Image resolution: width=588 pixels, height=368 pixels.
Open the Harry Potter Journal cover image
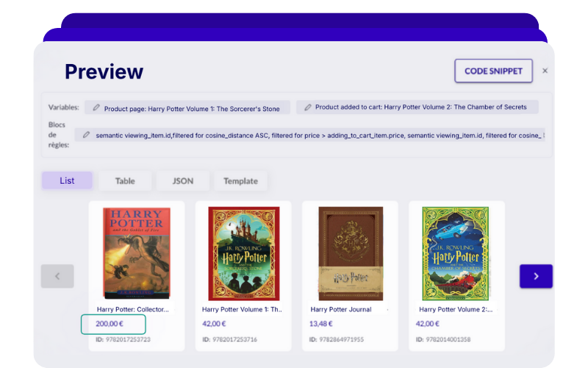(x=351, y=253)
